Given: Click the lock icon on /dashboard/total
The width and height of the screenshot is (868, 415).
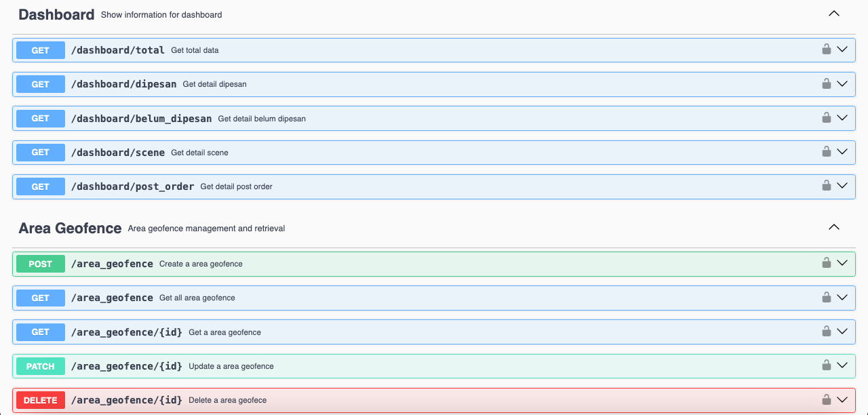Looking at the screenshot, I should 826,50.
